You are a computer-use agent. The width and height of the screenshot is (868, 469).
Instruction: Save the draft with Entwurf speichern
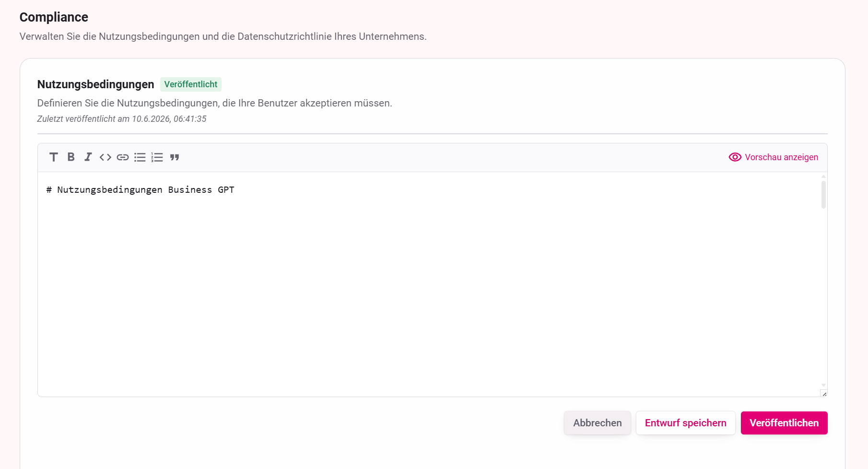pos(686,423)
